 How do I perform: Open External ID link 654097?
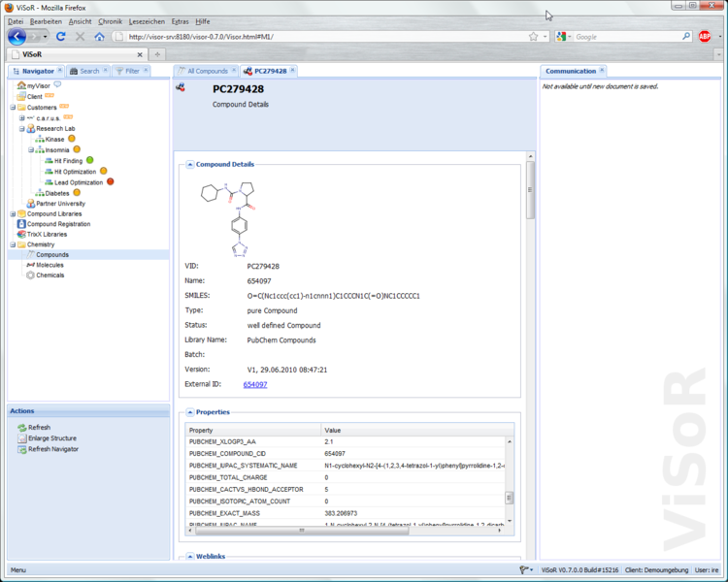255,384
